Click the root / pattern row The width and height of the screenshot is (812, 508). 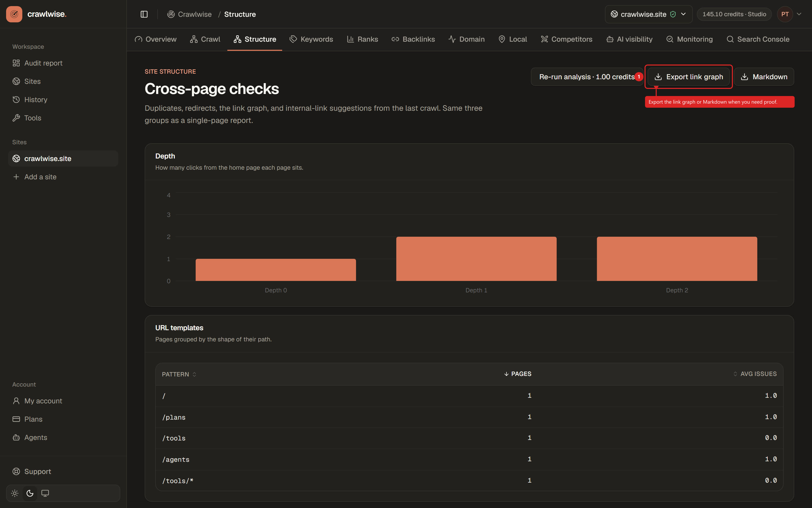point(469,396)
